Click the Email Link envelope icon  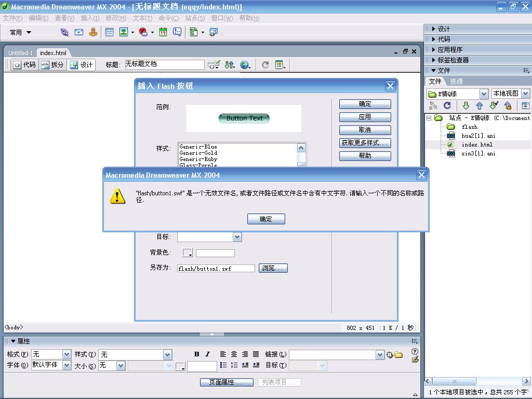coord(79,32)
